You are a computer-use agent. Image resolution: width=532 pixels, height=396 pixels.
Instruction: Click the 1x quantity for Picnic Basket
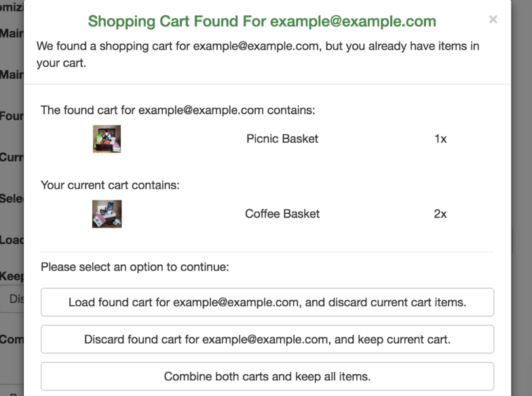pyautogui.click(x=440, y=139)
